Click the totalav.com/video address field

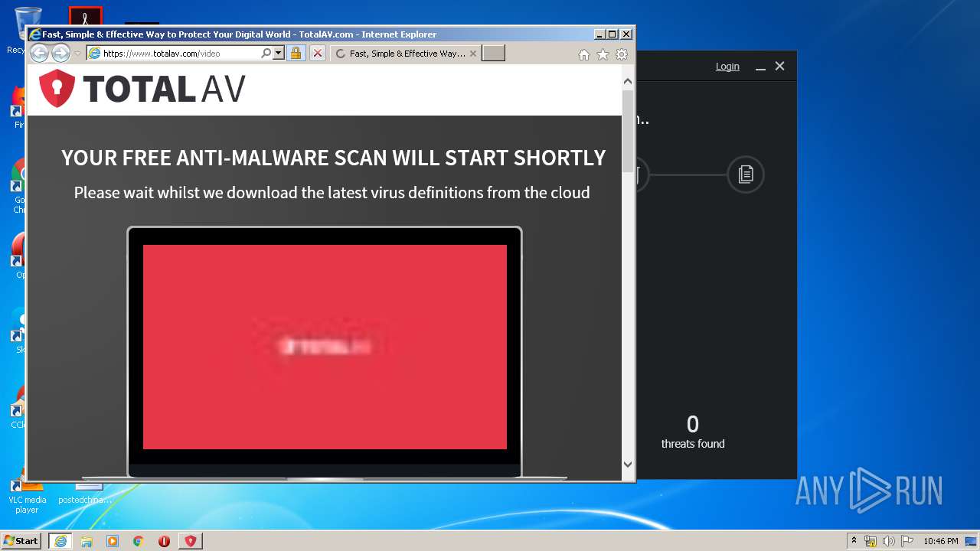174,54
